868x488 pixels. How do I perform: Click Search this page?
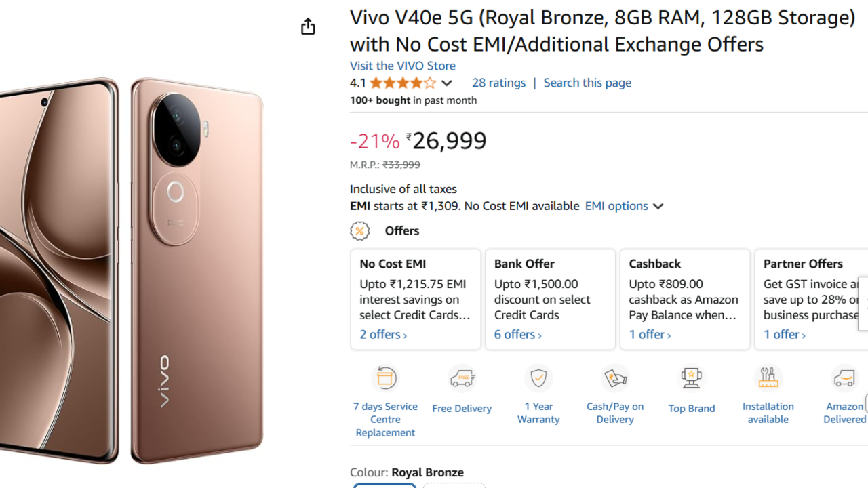(x=587, y=83)
